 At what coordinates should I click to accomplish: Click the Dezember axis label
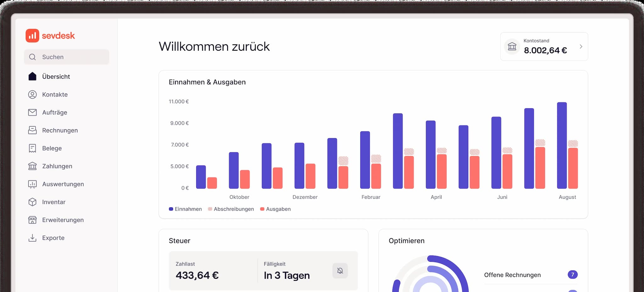(305, 197)
